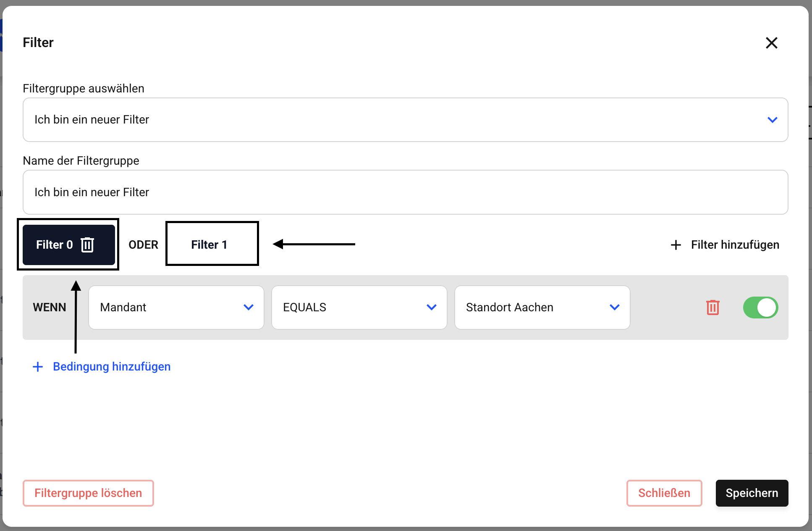Click the trash icon on Filter 0 tab
The image size is (812, 531).
click(87, 244)
